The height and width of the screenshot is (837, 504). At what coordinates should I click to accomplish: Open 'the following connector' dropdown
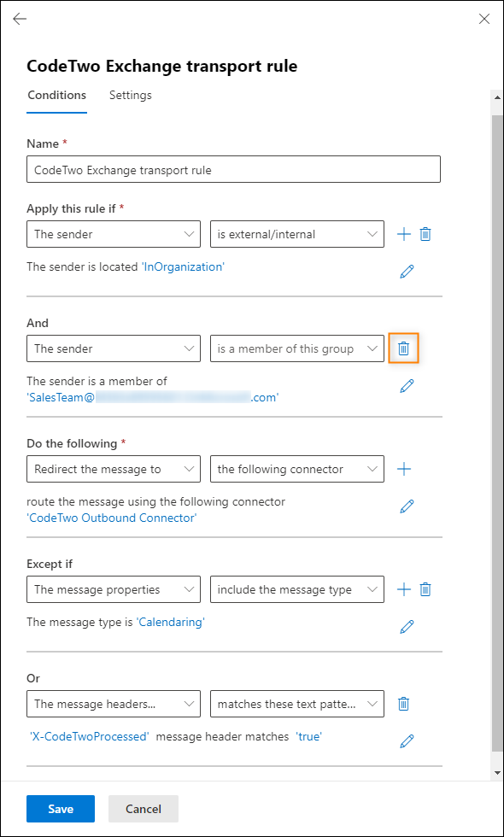coord(297,469)
